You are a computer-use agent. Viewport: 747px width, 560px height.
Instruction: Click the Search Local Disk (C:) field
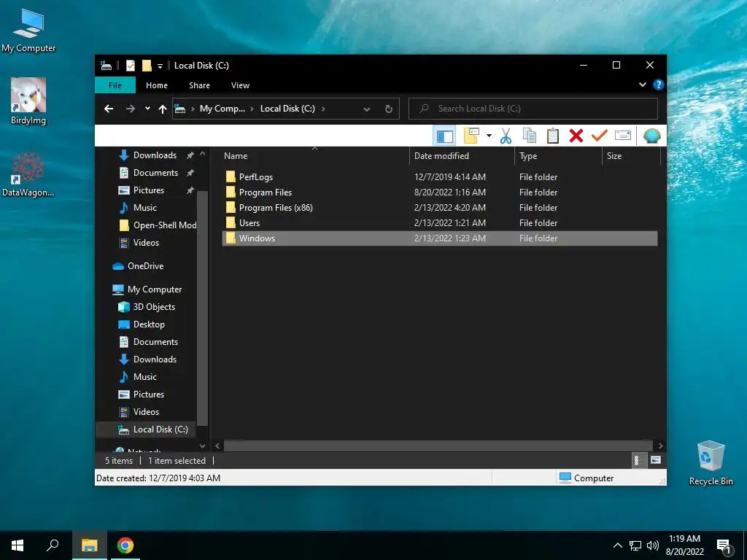pos(533,109)
